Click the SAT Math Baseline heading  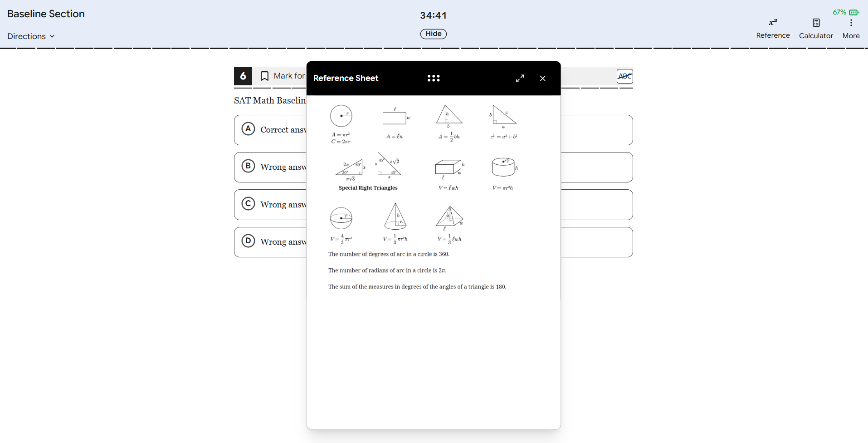click(x=269, y=100)
